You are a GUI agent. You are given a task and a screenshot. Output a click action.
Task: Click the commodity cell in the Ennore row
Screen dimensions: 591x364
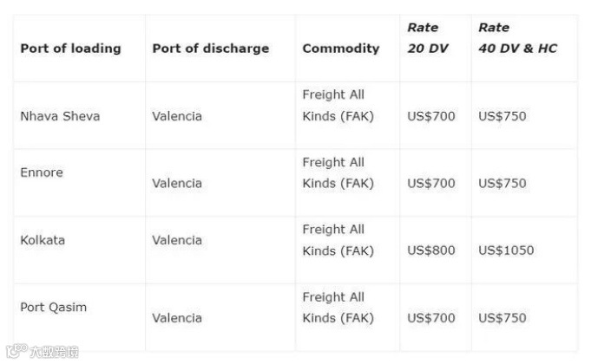click(338, 172)
